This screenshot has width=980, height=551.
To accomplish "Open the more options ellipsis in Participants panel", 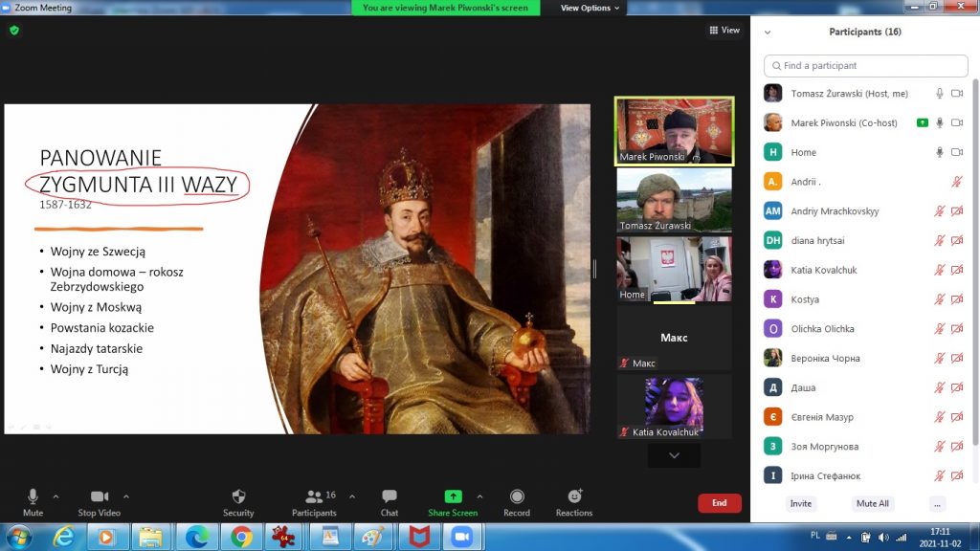I will [x=937, y=503].
